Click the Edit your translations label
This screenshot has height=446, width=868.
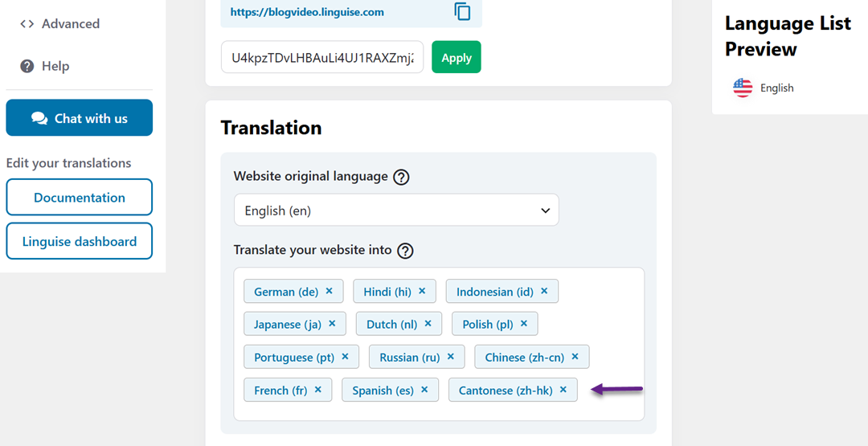[x=68, y=163]
